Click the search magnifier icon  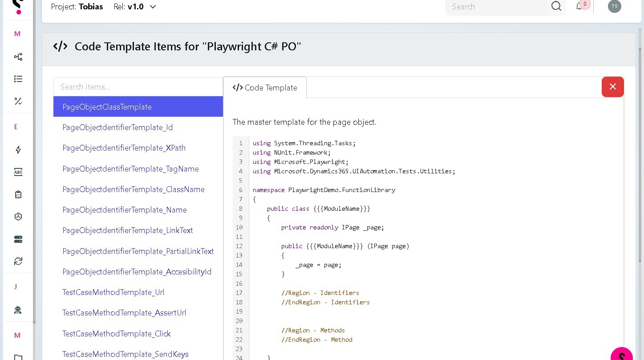[x=556, y=6]
